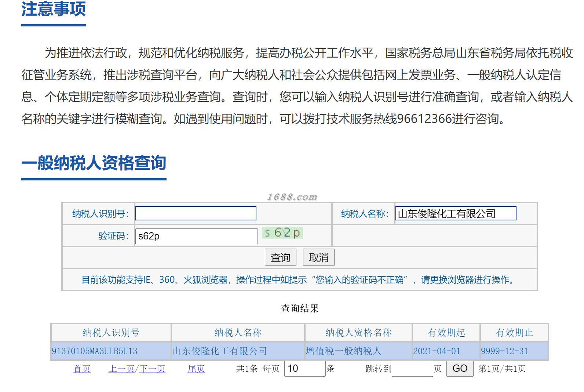The width and height of the screenshot is (584, 392).
Task: Open the 下一页 pagination link
Action: (x=152, y=369)
